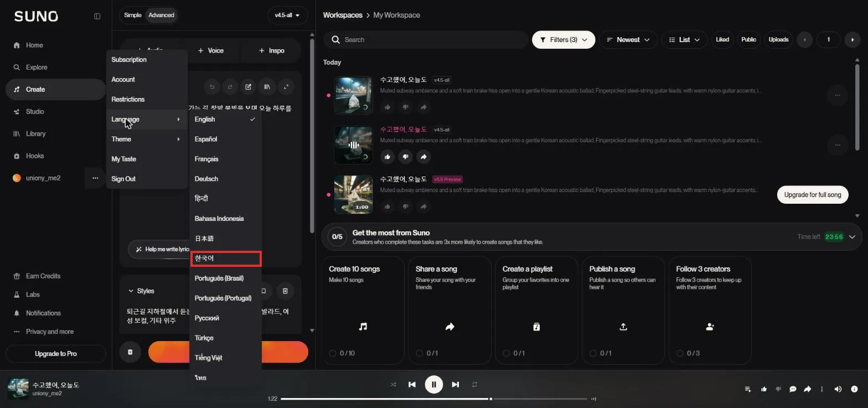The image size is (868, 408).
Task: Open comments on the playing track
Action: tap(793, 389)
